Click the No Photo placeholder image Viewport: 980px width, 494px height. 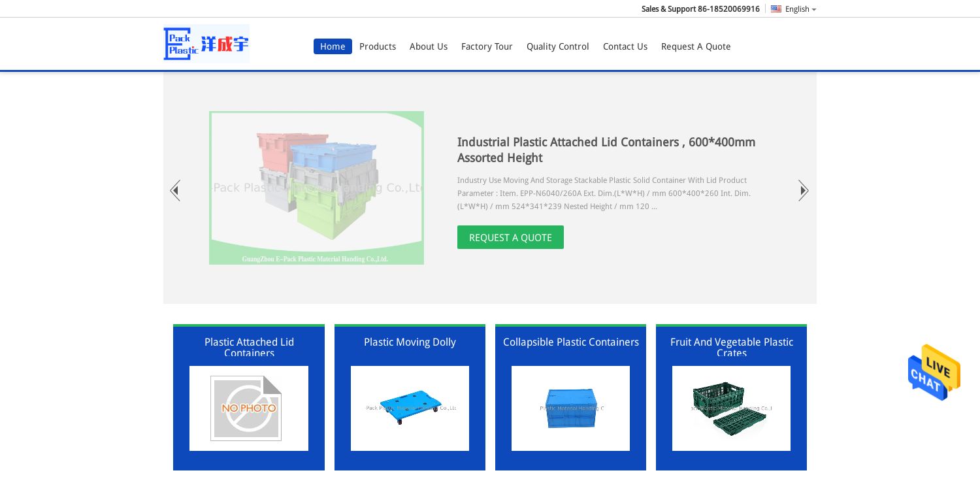point(248,408)
